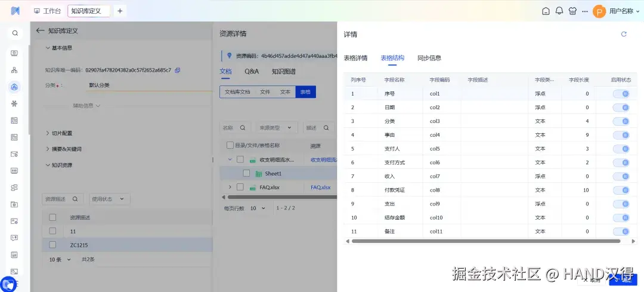Open the search icon in left sidebar
This screenshot has width=644, height=292.
[15, 33]
